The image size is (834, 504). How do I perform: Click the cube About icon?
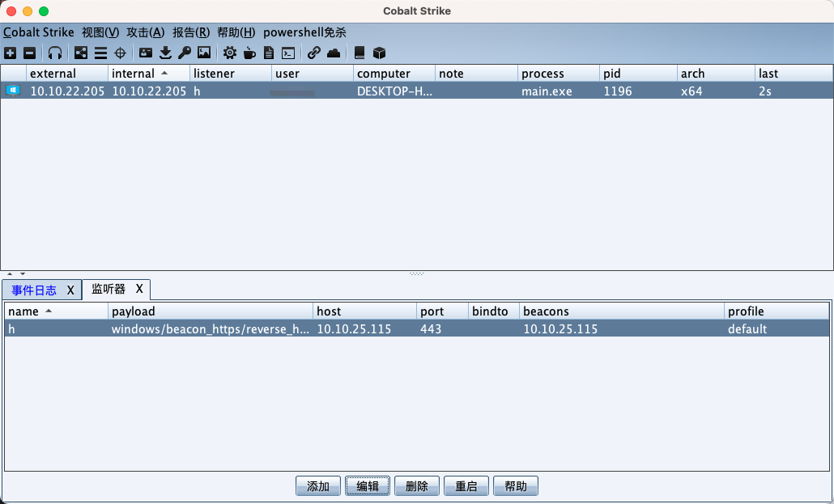pos(379,53)
